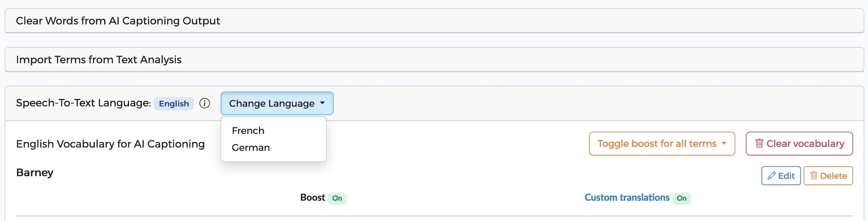868x221 pixels.
Task: Delete the Barney vocabulary term
Action: click(828, 176)
